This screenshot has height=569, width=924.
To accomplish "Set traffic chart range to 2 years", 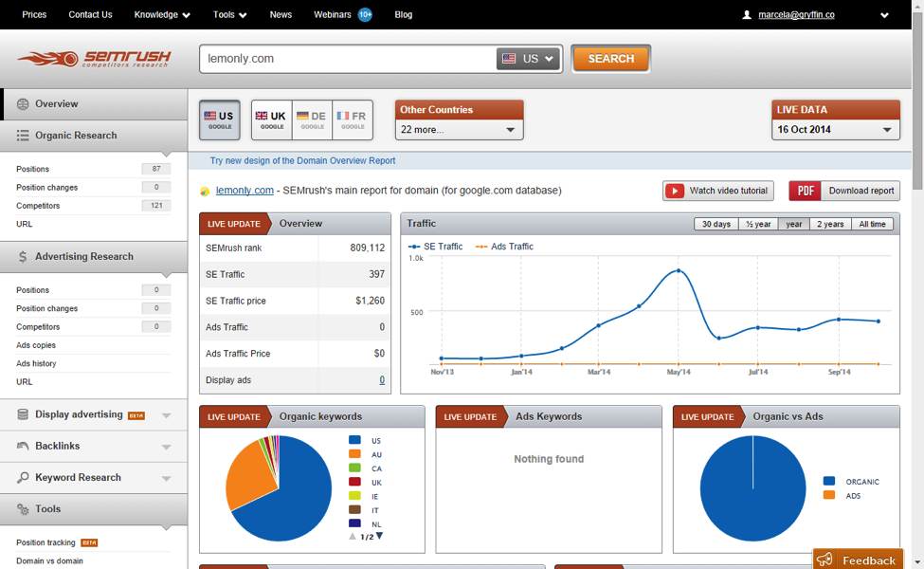I will pos(830,224).
